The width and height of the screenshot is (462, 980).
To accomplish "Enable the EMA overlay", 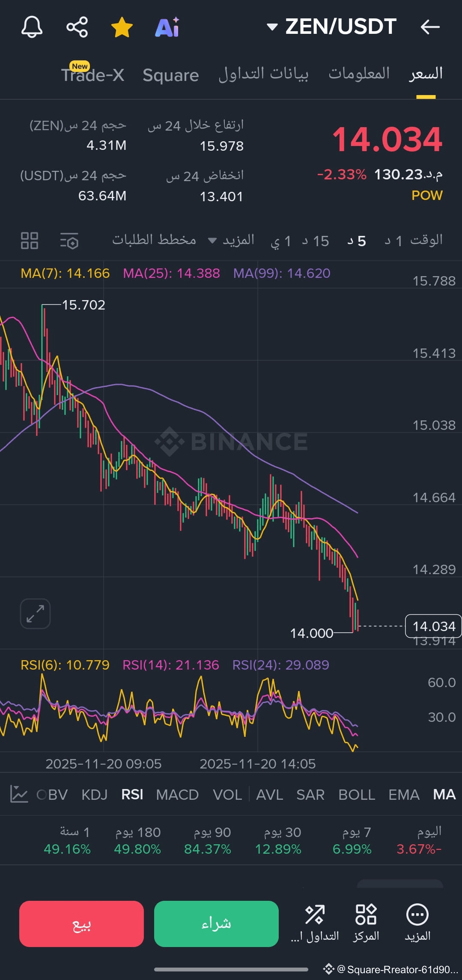I will [x=404, y=795].
